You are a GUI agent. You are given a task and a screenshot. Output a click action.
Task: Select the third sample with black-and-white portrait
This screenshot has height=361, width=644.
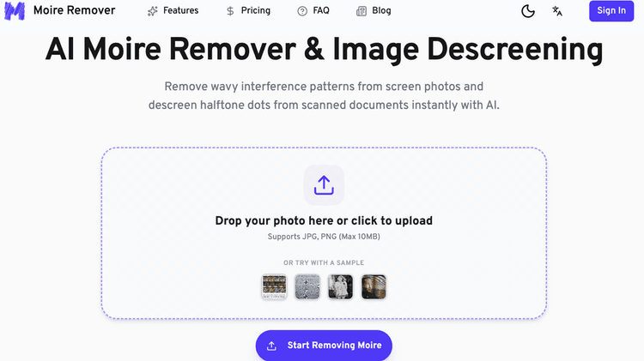point(341,286)
